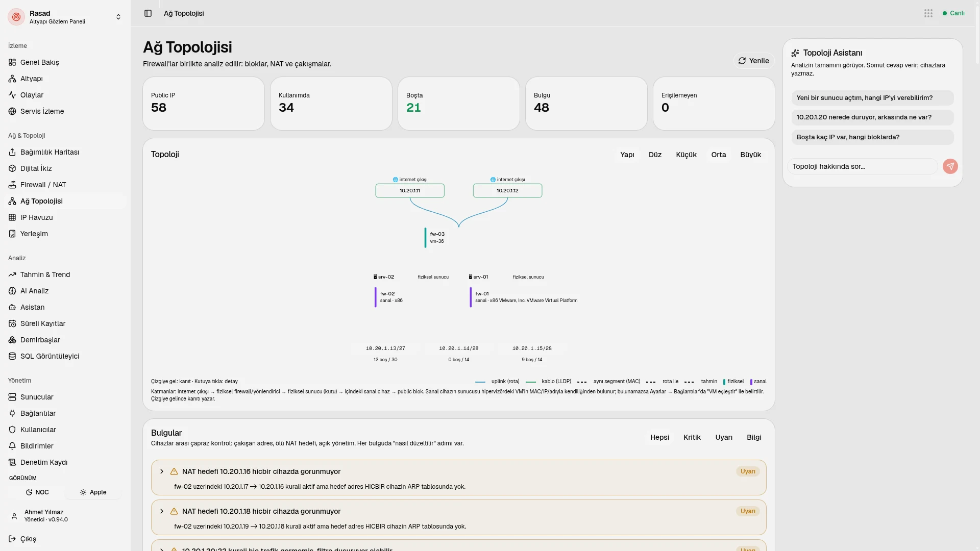Filter findings by Kritik

(x=692, y=437)
